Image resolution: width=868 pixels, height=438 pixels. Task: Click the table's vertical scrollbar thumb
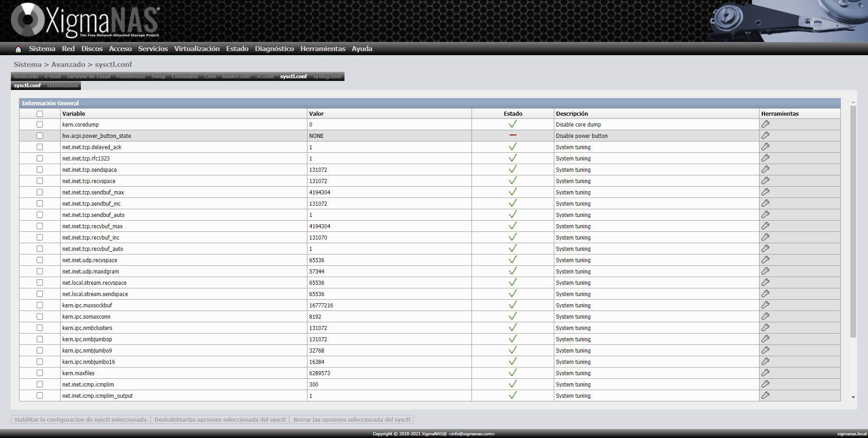click(853, 221)
